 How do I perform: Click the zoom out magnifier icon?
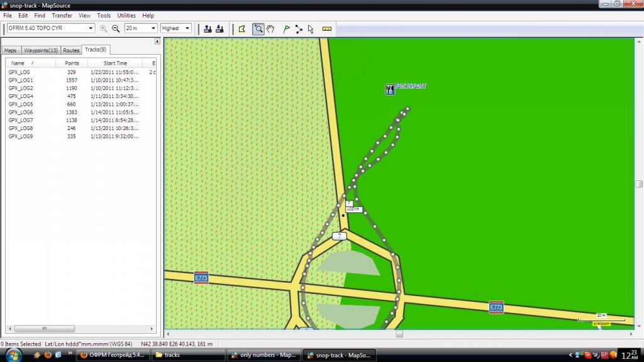(116, 28)
